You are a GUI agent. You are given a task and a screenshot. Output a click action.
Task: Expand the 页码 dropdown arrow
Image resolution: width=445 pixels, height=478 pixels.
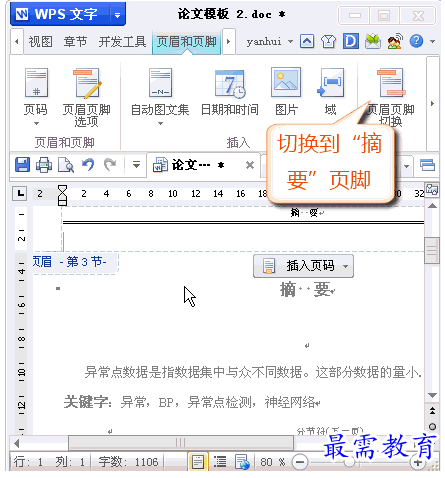(x=36, y=123)
